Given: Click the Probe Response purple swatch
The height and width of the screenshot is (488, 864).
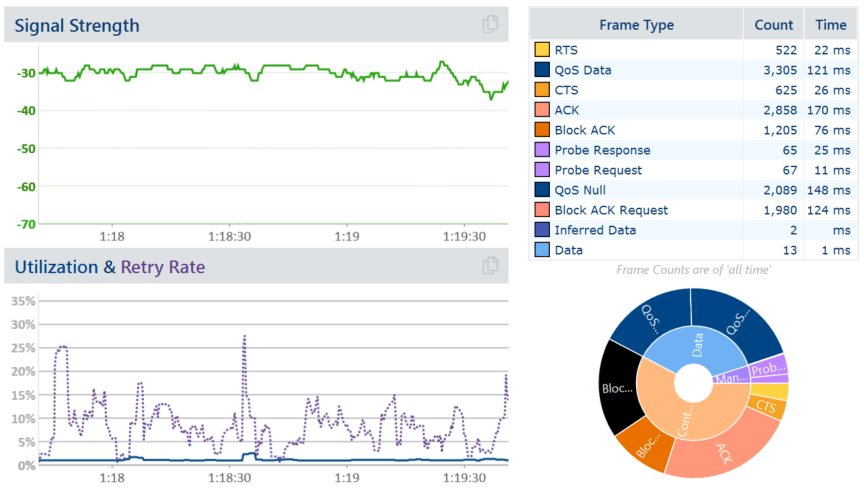Looking at the screenshot, I should click(x=542, y=150).
